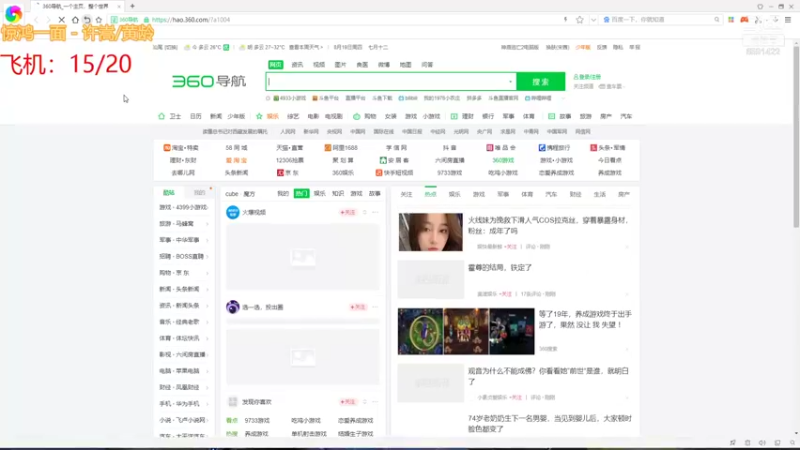Switch to 知识 tab in cube魔方
The image size is (800, 450).
[338, 194]
